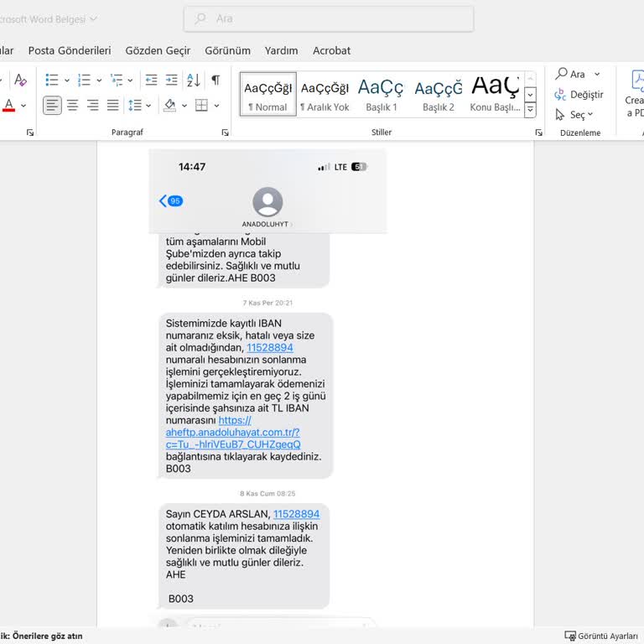644x644 pixels.
Task: Apply bulleted list formatting
Action: [52, 80]
